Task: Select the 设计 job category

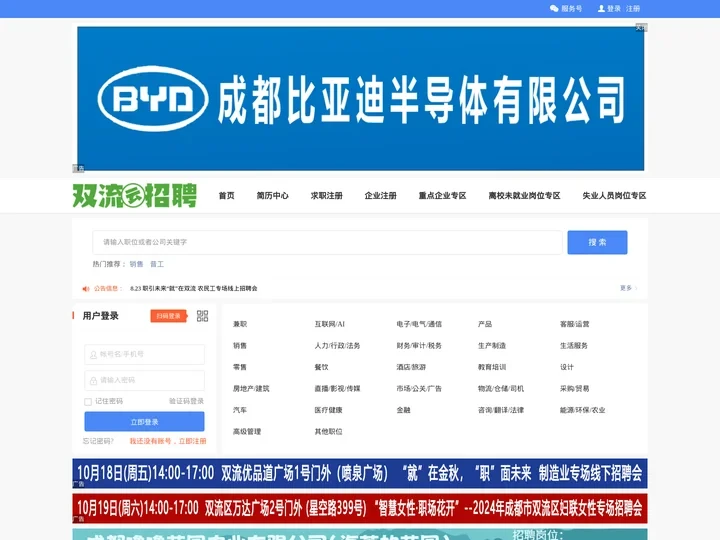Action: (567, 367)
